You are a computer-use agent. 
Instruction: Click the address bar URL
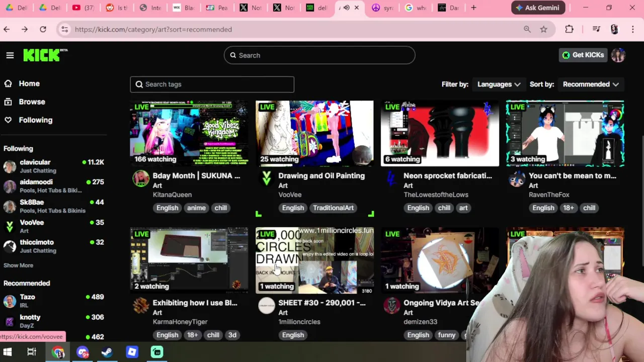point(153,29)
